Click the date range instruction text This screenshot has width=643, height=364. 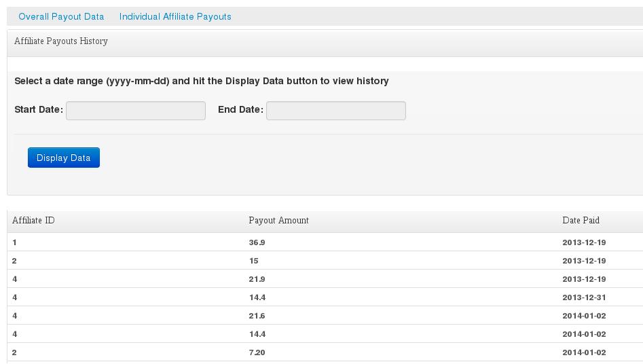[202, 81]
